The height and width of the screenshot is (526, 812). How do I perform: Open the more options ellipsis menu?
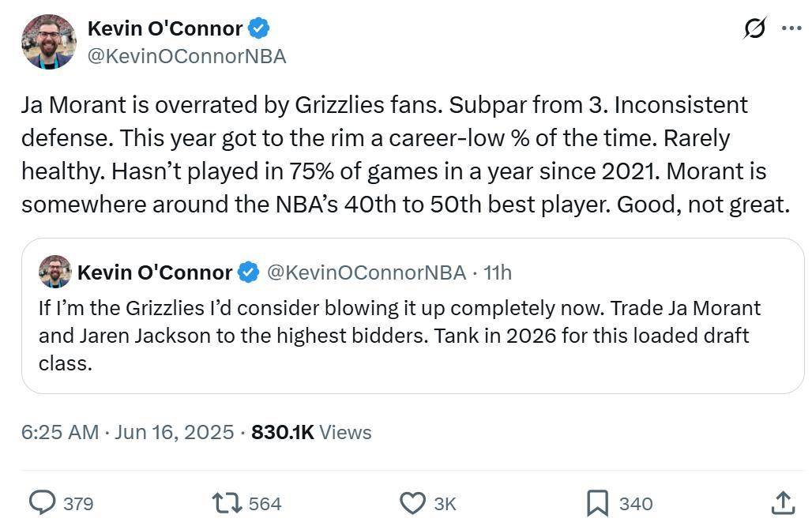[791, 28]
